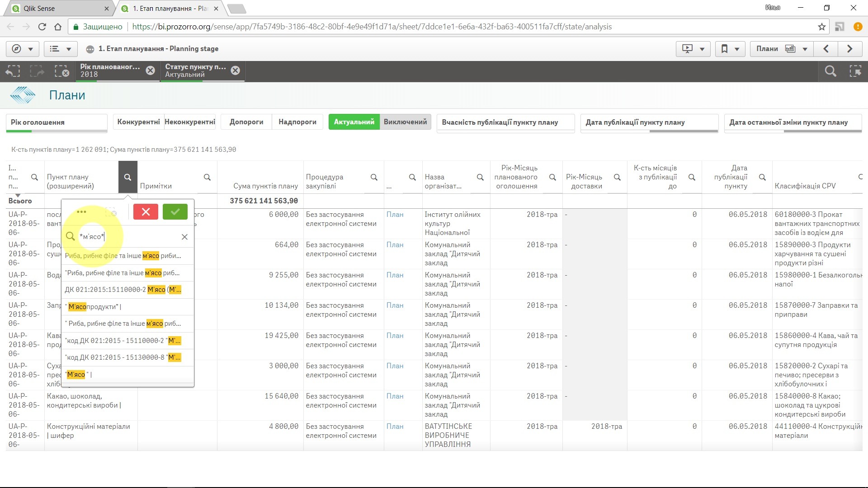Image resolution: width=868 pixels, height=488 pixels.
Task: Click step back selection icon
Action: (13, 71)
